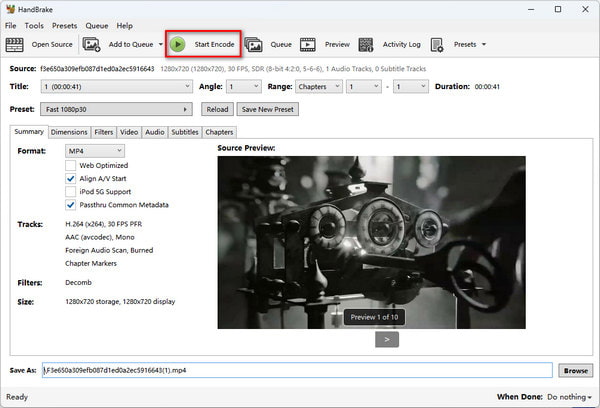Switch to the Summary tab

(29, 132)
